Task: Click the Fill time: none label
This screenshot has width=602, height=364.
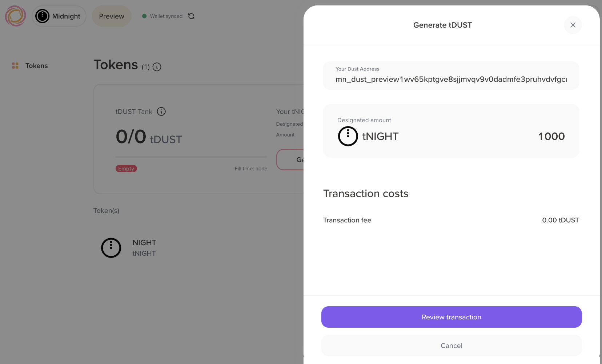Action: [x=251, y=168]
